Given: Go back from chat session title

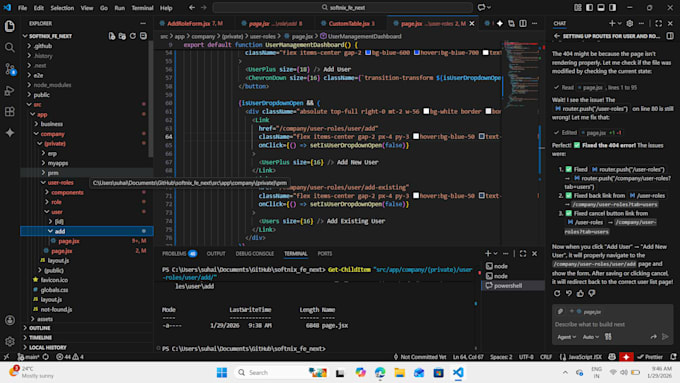Looking at the screenshot, I should point(557,36).
